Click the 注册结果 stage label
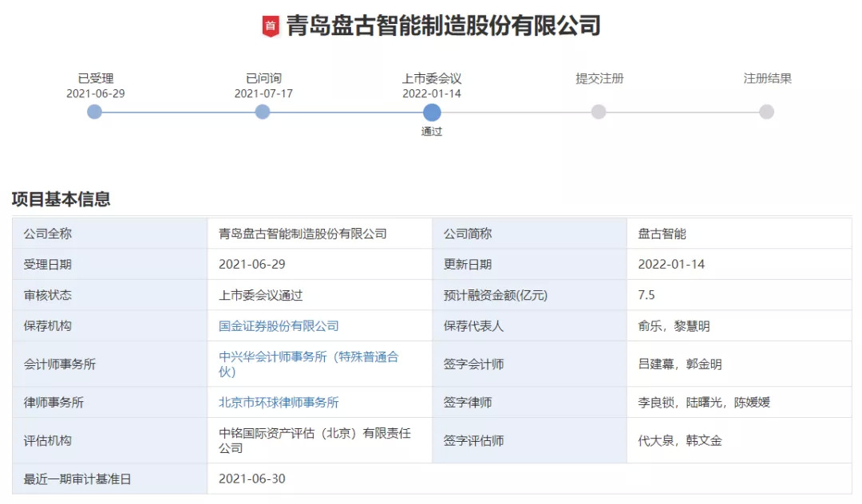862x504 pixels. [x=767, y=78]
